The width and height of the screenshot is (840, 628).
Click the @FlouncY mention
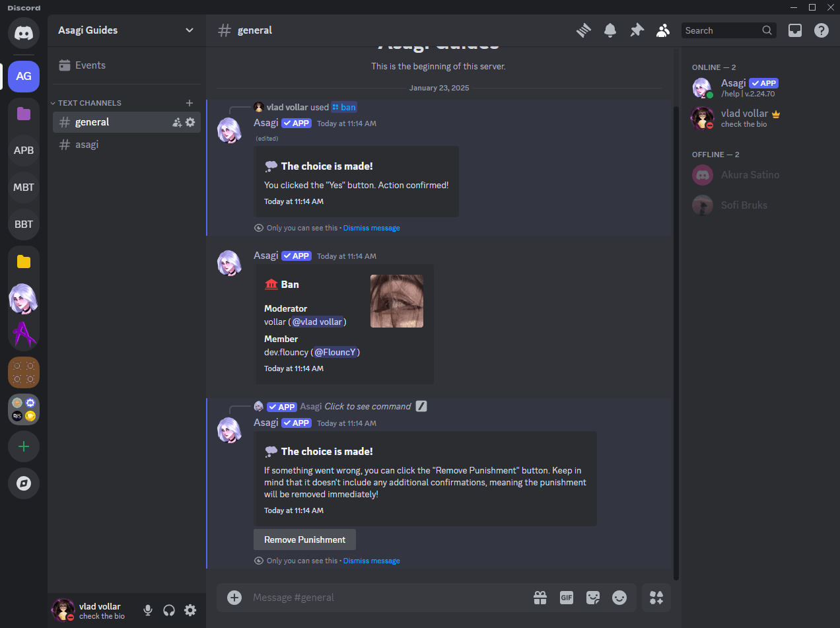(335, 352)
